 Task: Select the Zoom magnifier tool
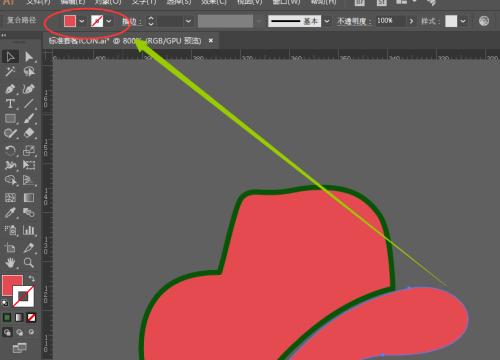(x=29, y=263)
